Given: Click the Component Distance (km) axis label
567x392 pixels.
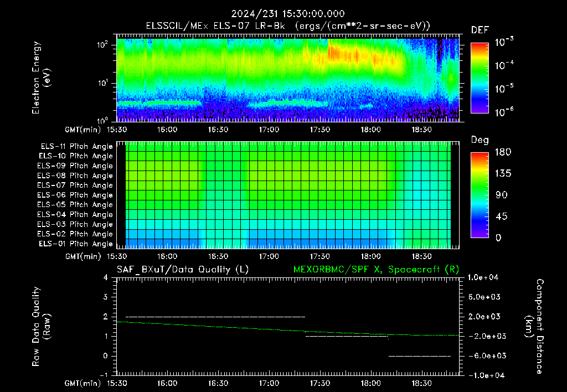Looking at the screenshot, I should [534, 327].
